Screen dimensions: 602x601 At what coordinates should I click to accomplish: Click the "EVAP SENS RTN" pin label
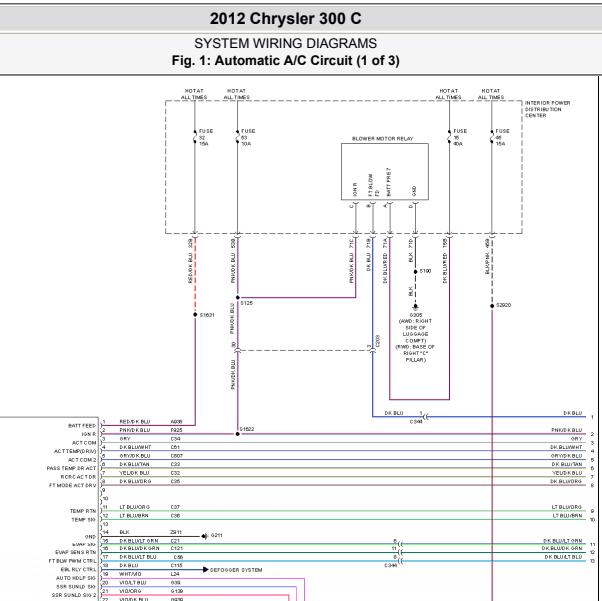75,552
